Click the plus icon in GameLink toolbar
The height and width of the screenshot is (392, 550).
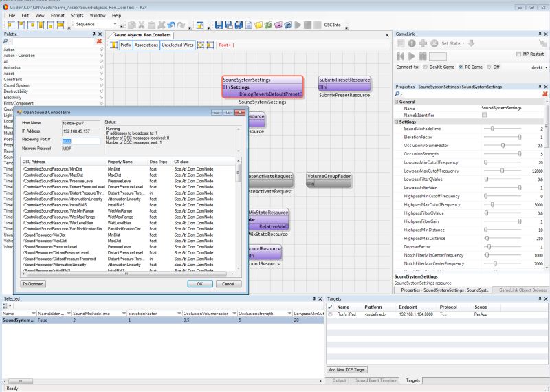click(423, 43)
